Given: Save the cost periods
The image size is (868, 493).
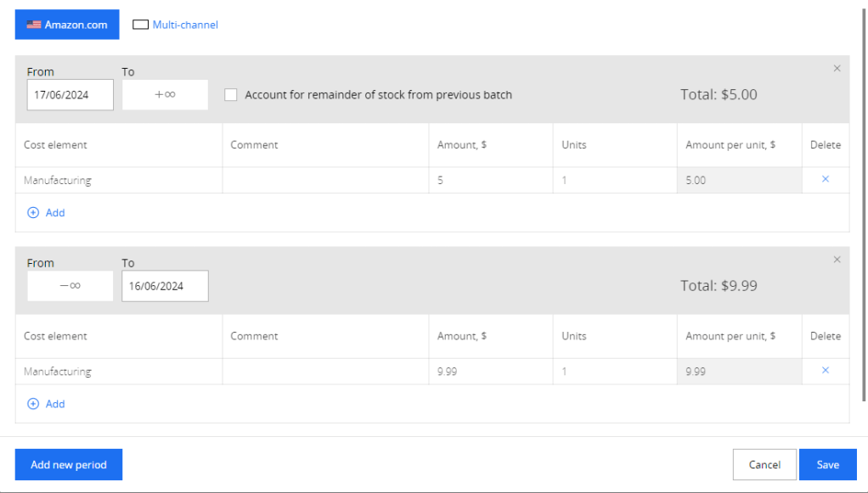Looking at the screenshot, I should [x=827, y=465].
